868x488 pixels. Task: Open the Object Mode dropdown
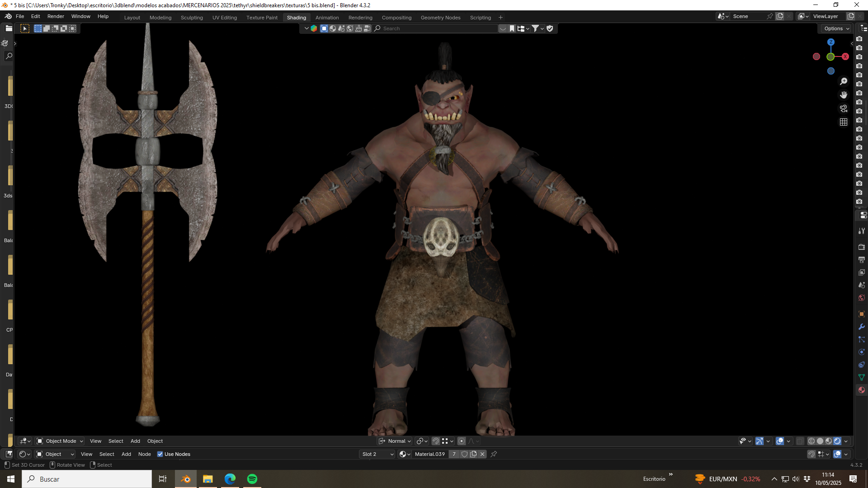60,441
